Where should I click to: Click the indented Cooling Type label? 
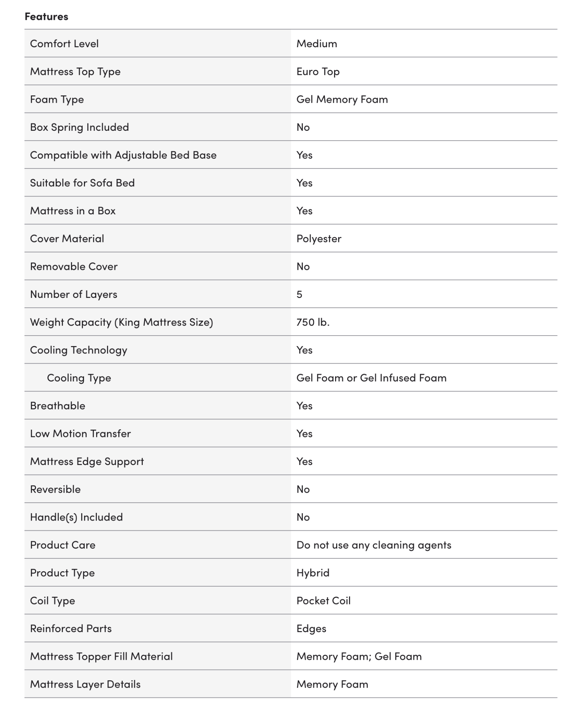click(x=79, y=378)
